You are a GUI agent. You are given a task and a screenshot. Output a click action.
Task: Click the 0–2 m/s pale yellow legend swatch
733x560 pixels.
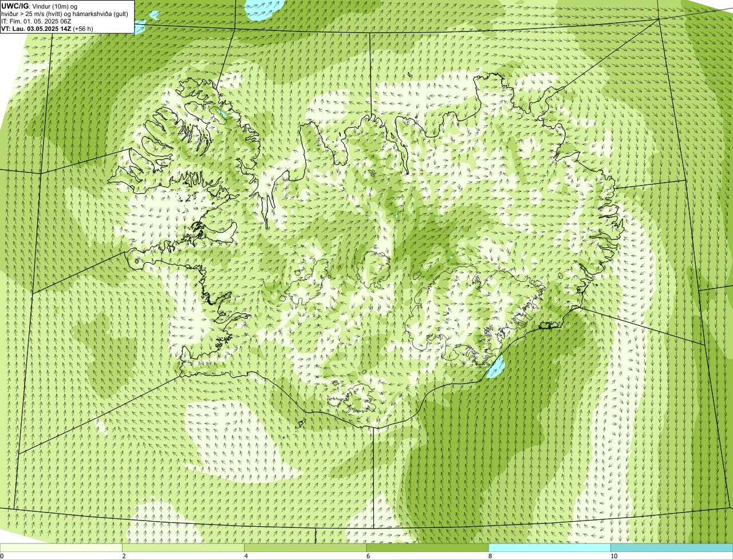click(61, 548)
